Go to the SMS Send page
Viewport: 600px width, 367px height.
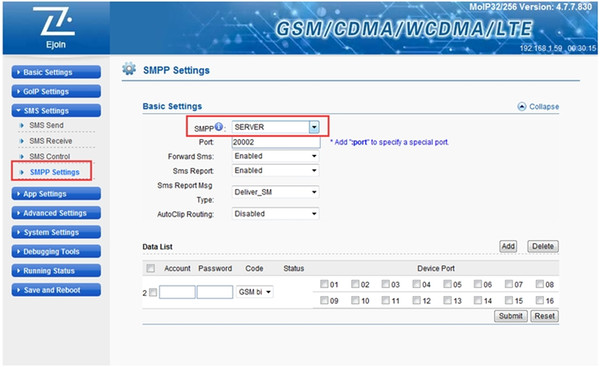point(46,125)
